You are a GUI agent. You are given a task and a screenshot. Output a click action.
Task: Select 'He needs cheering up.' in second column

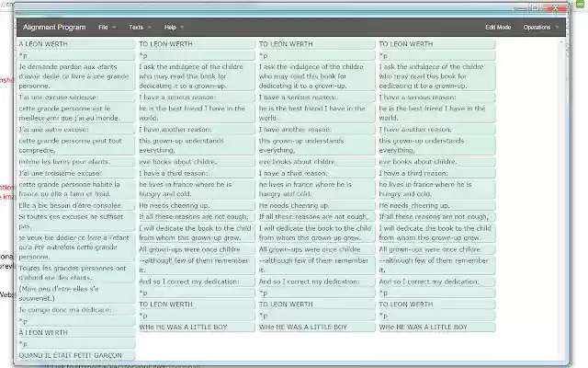197,206
